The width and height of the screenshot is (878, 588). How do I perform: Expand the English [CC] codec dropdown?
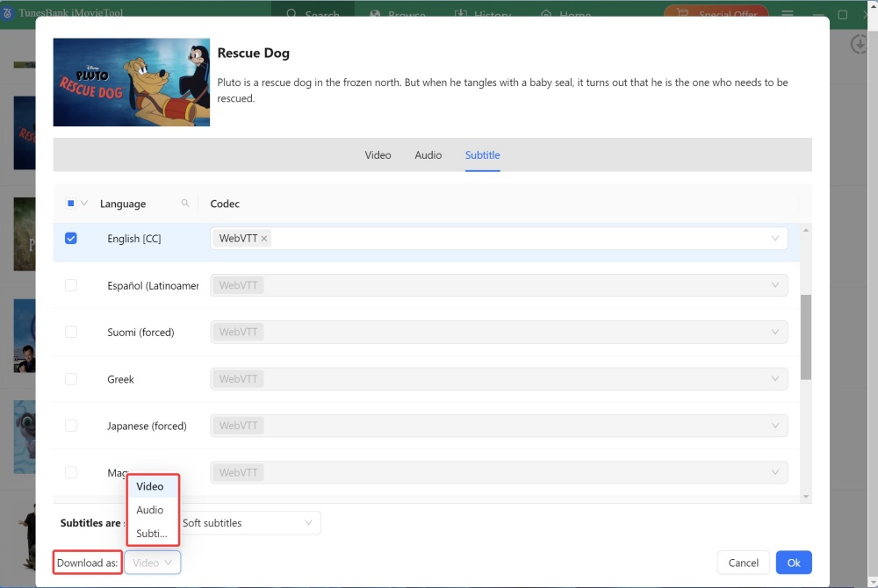(x=774, y=239)
